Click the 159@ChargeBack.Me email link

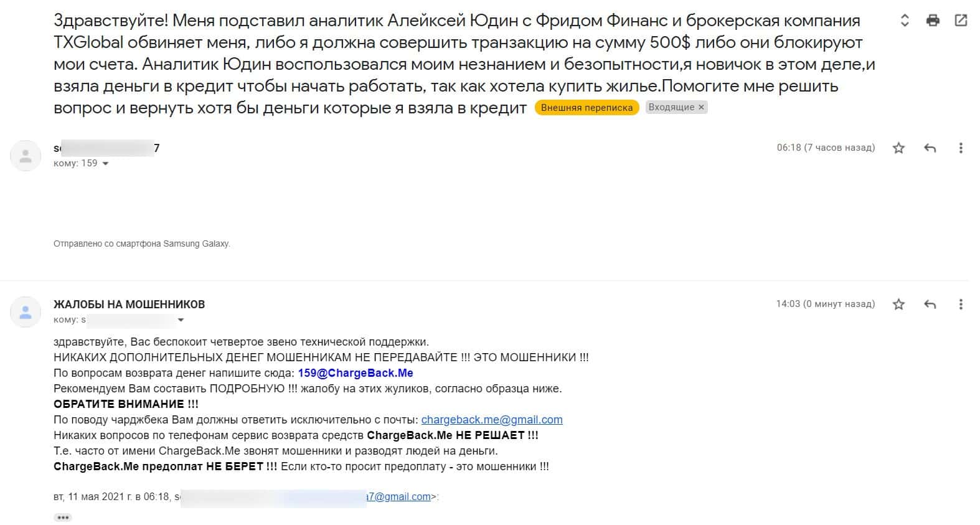[355, 373]
